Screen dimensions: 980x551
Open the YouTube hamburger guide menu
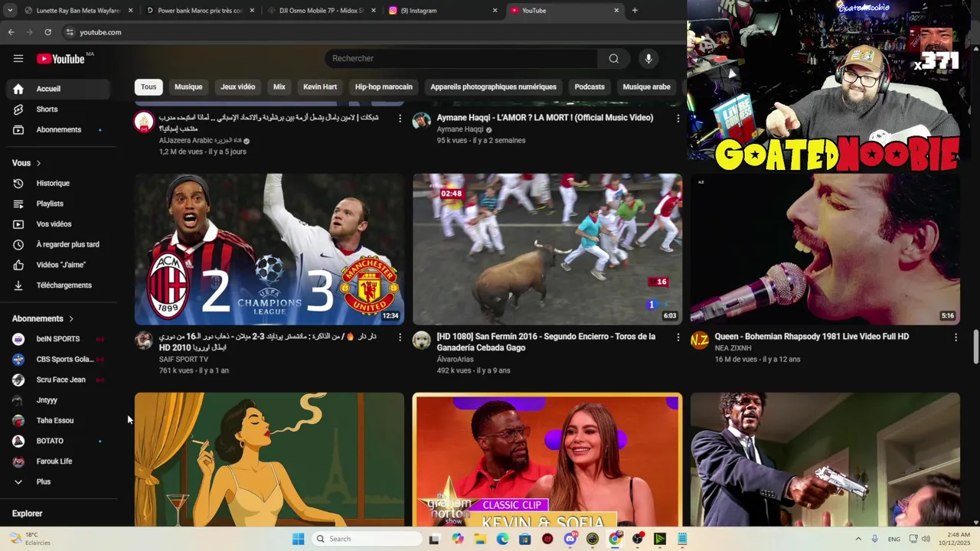tap(18, 58)
